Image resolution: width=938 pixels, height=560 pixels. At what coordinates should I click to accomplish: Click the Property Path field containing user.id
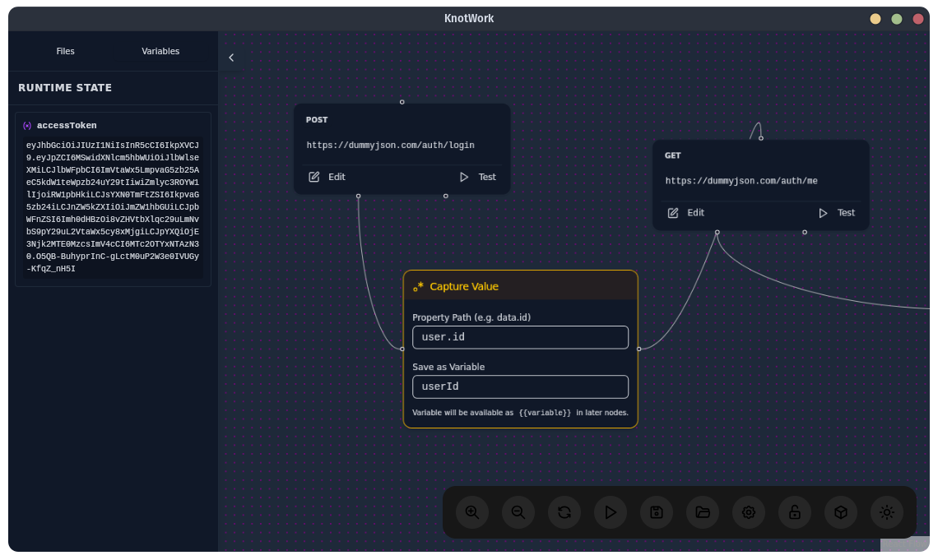point(520,336)
